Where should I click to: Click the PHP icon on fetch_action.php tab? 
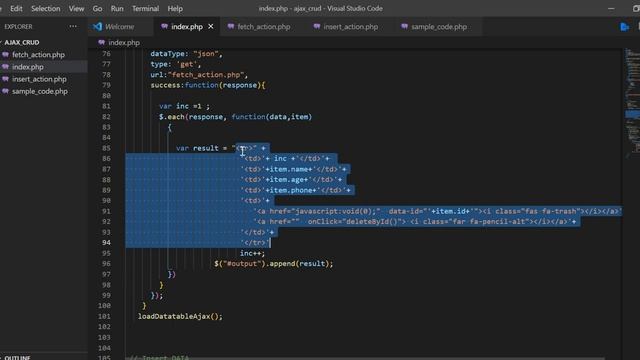click(x=231, y=27)
